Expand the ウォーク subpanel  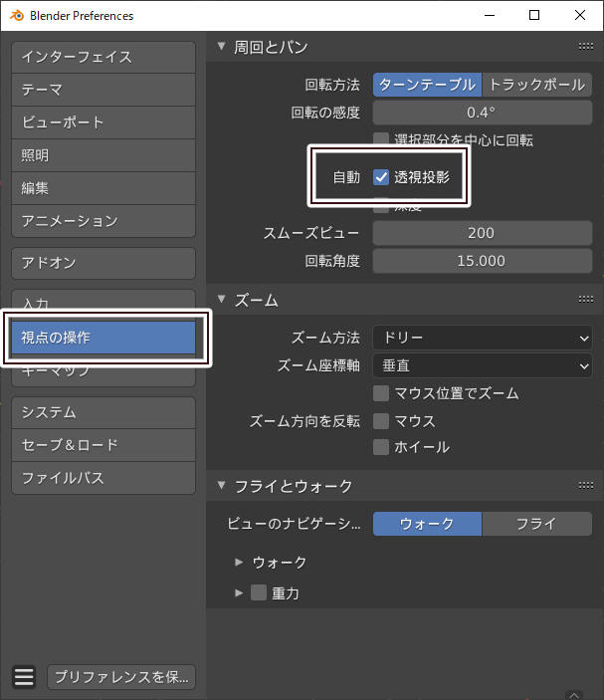click(x=239, y=562)
